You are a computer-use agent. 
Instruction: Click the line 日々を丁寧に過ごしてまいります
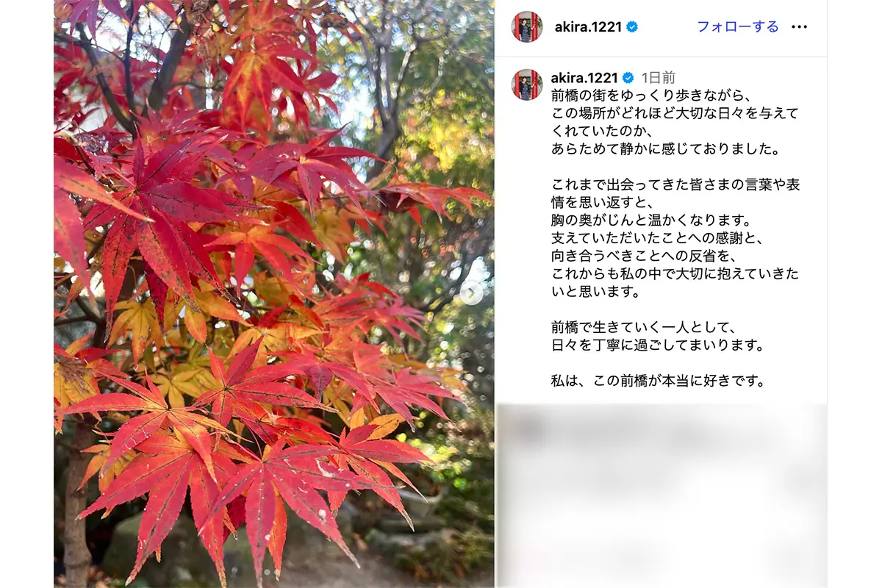(x=659, y=345)
